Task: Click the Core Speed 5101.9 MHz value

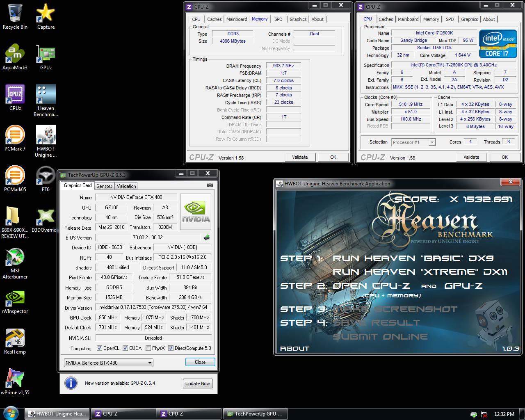Action: 411,105
